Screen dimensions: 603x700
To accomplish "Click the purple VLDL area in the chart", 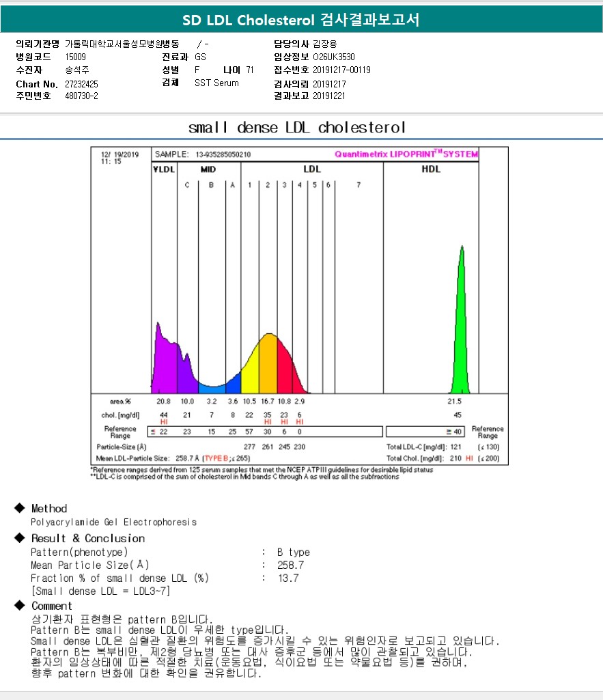I will point(165,362).
